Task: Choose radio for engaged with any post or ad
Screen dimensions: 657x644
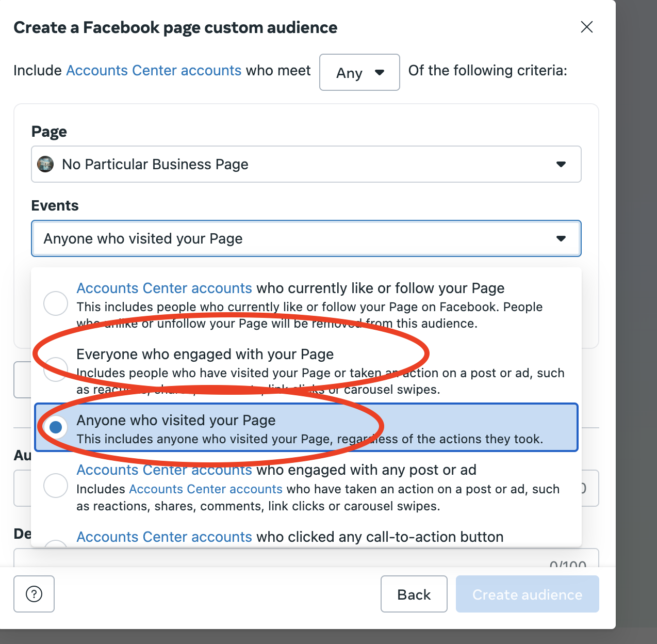Action: point(56,486)
